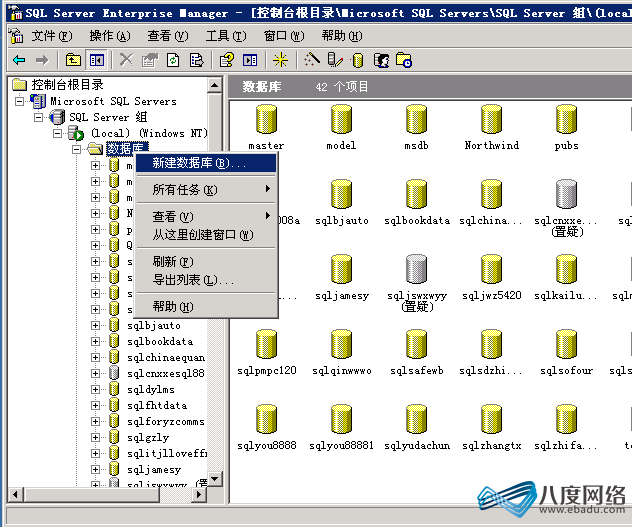Choose 导出列表(L)... in context menu
This screenshot has width=632, height=527.
pos(206,280)
